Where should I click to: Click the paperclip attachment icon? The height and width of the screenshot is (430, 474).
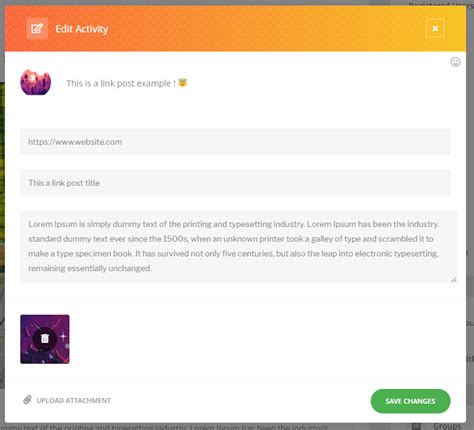click(x=27, y=400)
